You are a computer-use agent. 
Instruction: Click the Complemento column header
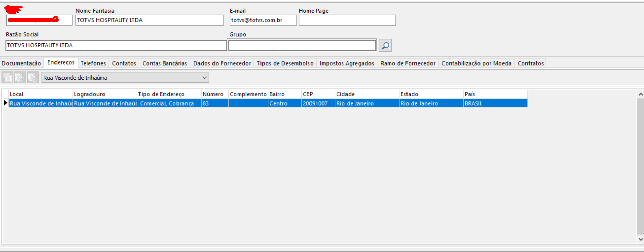coord(248,94)
